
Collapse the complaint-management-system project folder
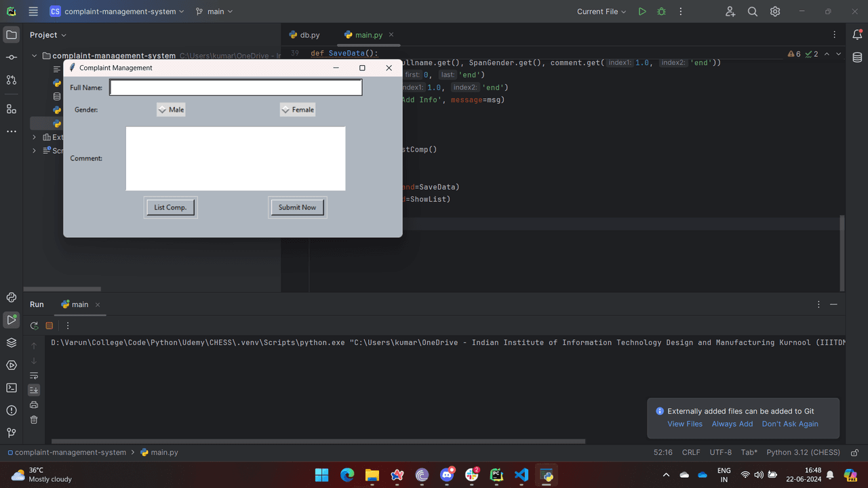point(35,56)
